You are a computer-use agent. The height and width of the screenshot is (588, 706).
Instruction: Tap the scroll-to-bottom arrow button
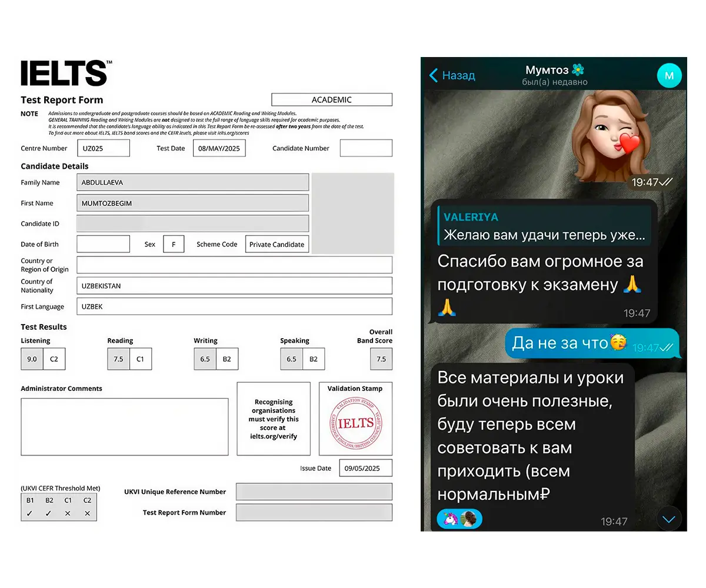point(669,519)
